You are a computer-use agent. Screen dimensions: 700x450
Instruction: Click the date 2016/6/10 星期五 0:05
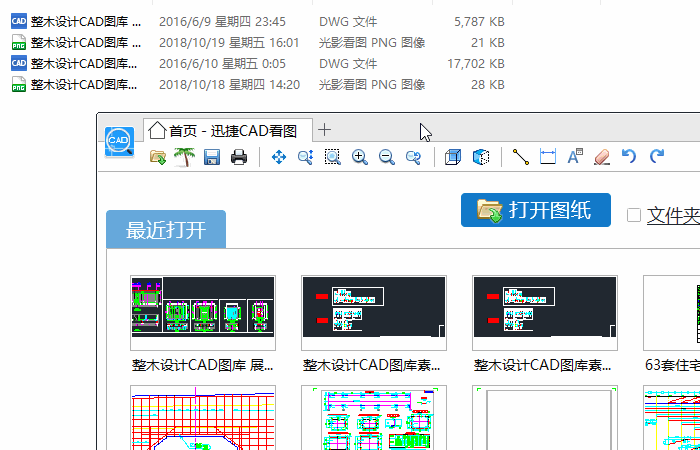pyautogui.click(x=222, y=64)
